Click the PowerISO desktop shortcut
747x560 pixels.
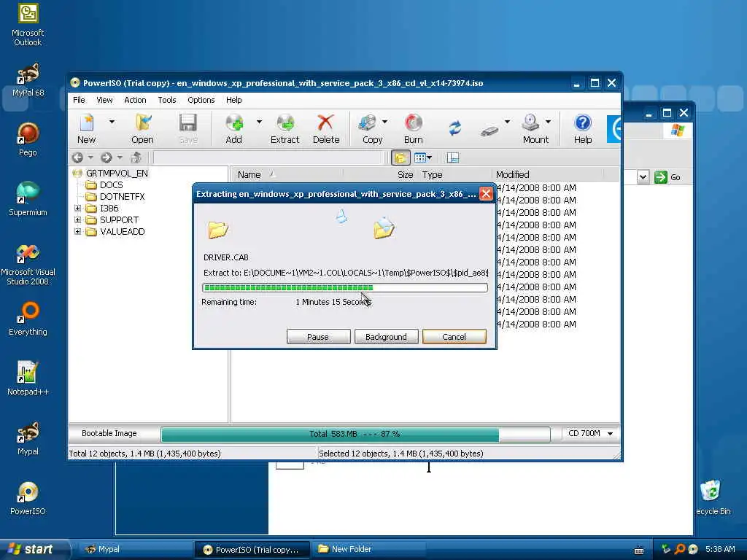[x=28, y=498]
